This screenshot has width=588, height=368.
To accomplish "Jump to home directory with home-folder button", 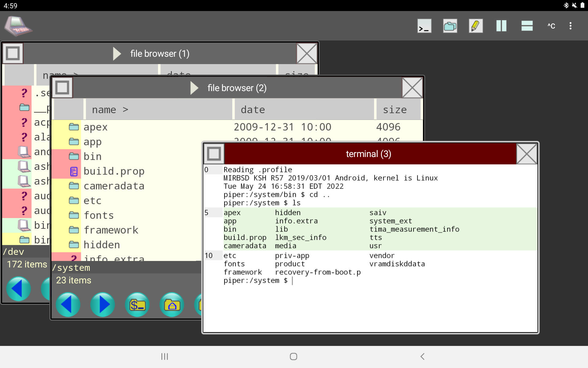I will click(172, 305).
